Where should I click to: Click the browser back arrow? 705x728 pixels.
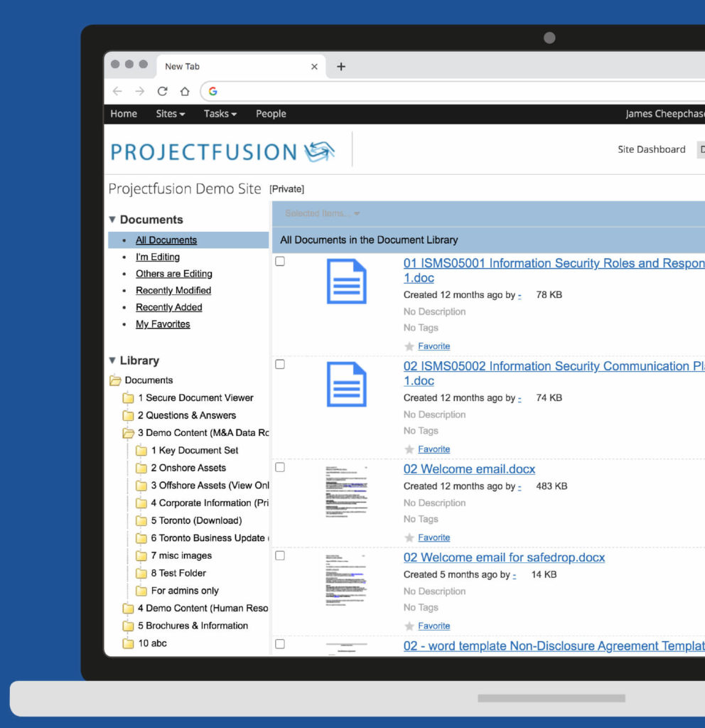point(117,91)
